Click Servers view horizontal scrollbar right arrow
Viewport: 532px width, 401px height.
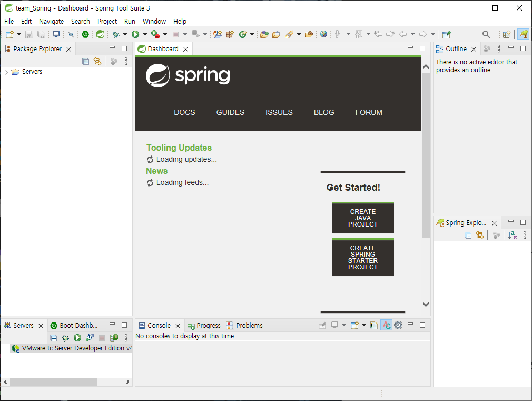tap(127, 382)
